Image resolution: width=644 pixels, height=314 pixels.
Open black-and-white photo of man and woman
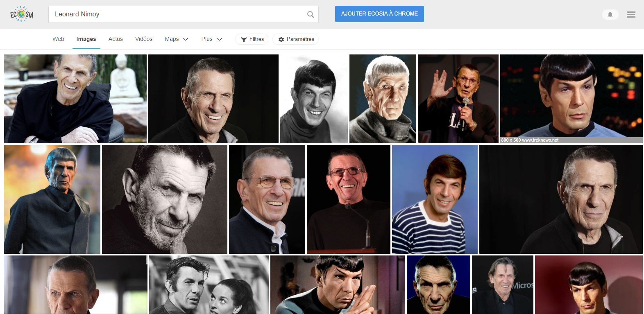[x=209, y=285]
